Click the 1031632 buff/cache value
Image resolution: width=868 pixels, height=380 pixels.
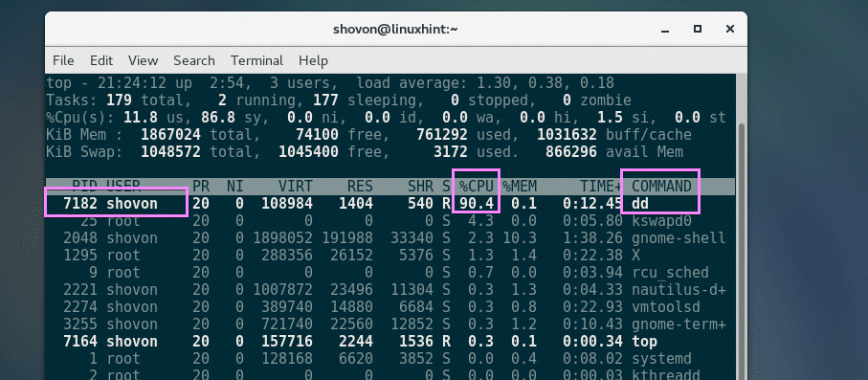coord(567,135)
